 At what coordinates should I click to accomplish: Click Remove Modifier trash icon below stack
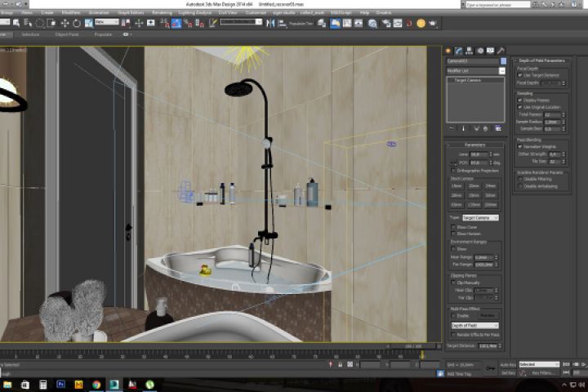tap(486, 128)
